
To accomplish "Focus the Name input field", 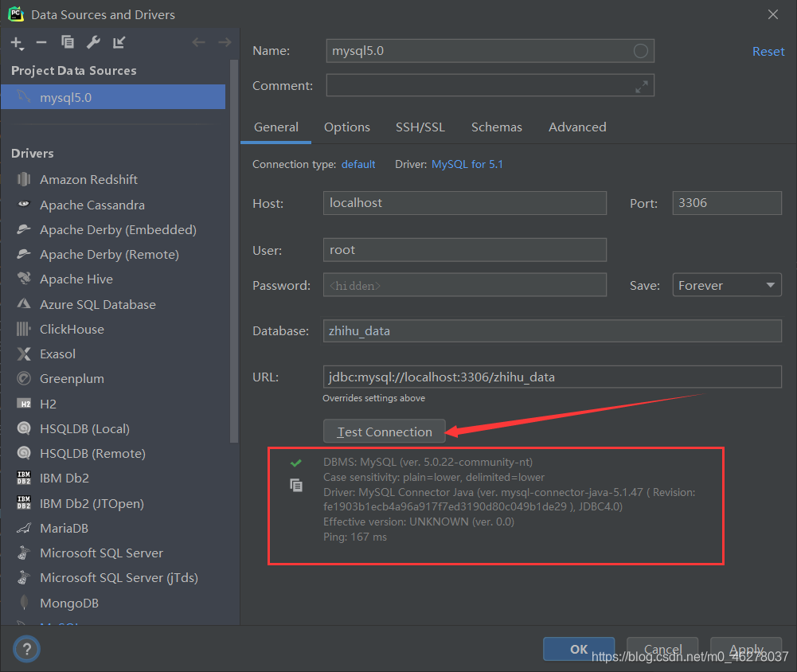I will pos(490,51).
